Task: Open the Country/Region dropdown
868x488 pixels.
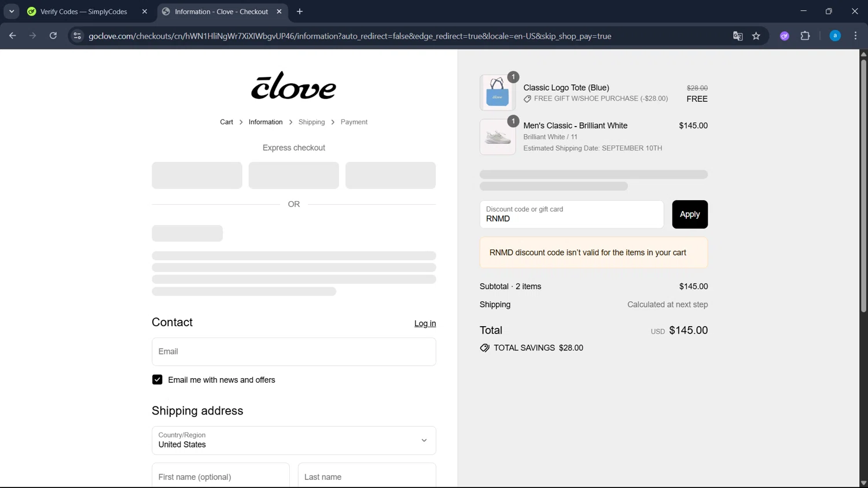Action: (x=294, y=441)
